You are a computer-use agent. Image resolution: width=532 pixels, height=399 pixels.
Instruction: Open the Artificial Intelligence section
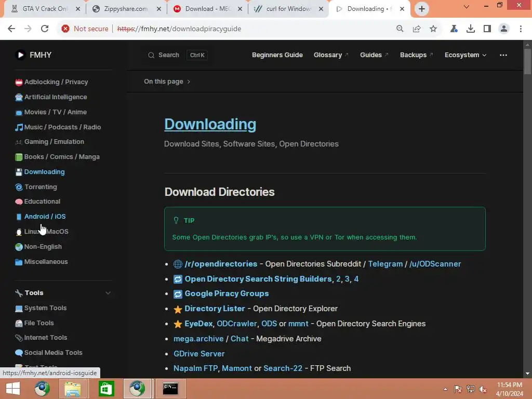click(51, 97)
